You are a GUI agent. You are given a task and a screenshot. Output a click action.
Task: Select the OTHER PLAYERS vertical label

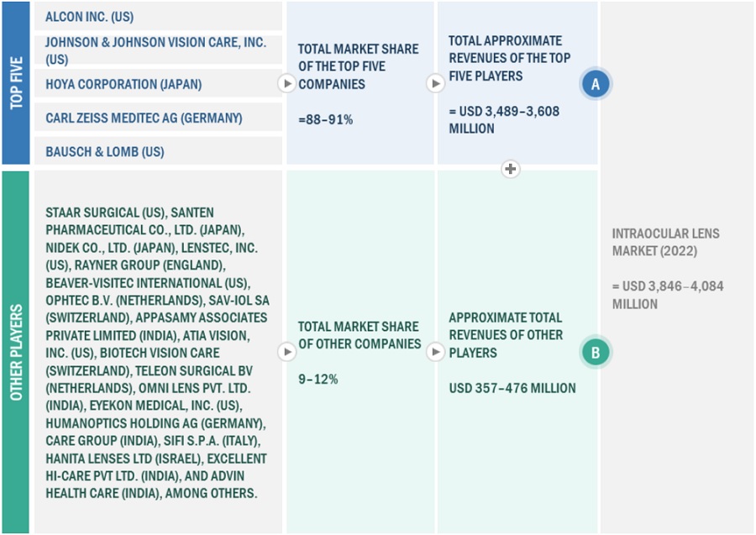[16, 352]
